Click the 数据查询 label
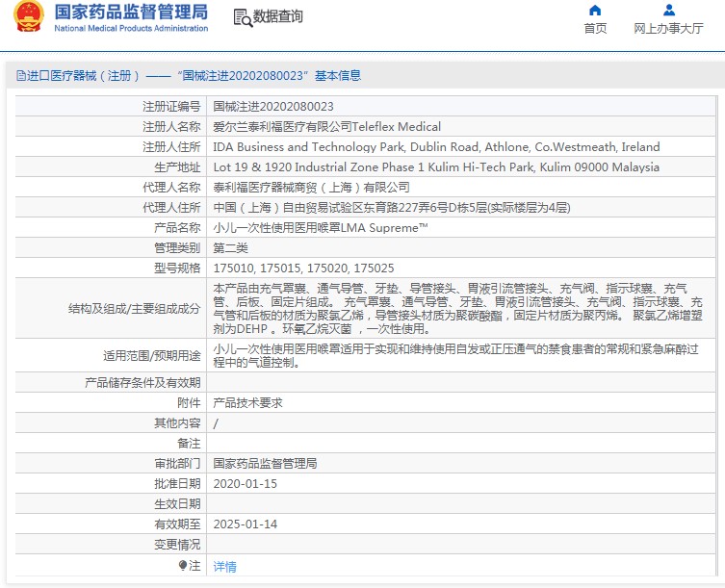 (277, 16)
